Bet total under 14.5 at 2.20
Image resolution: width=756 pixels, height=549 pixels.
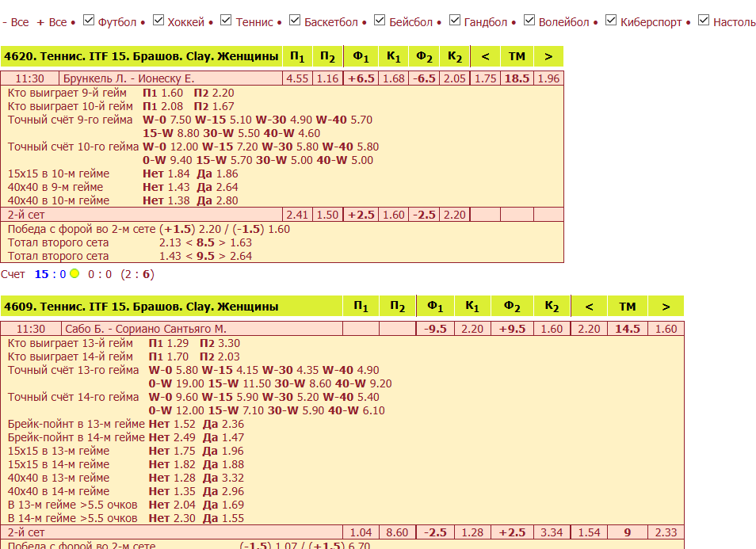pyautogui.click(x=589, y=329)
